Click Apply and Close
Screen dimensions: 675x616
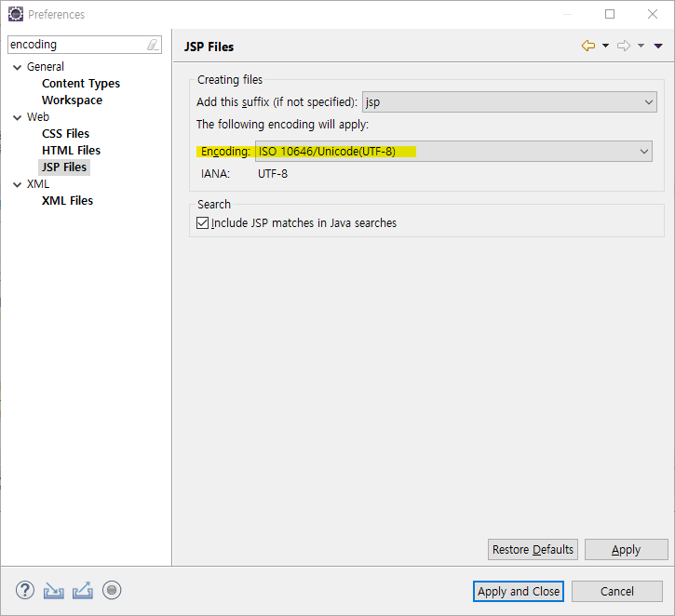(x=519, y=591)
